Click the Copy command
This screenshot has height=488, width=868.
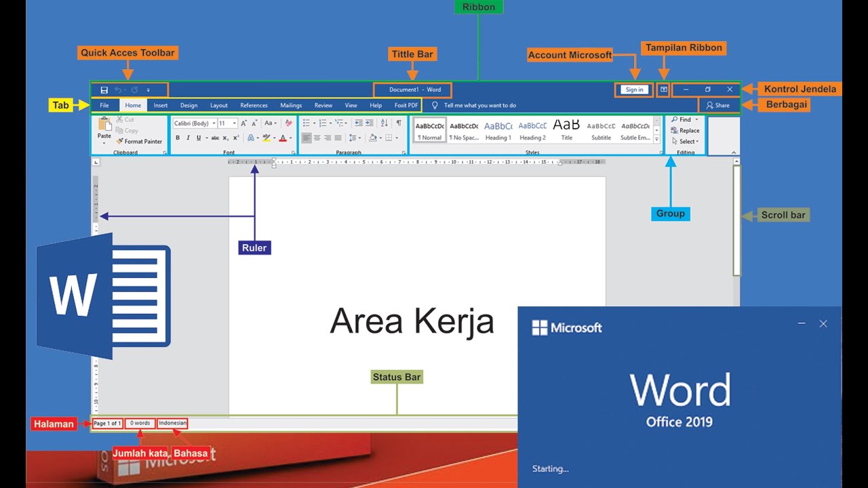tap(127, 131)
